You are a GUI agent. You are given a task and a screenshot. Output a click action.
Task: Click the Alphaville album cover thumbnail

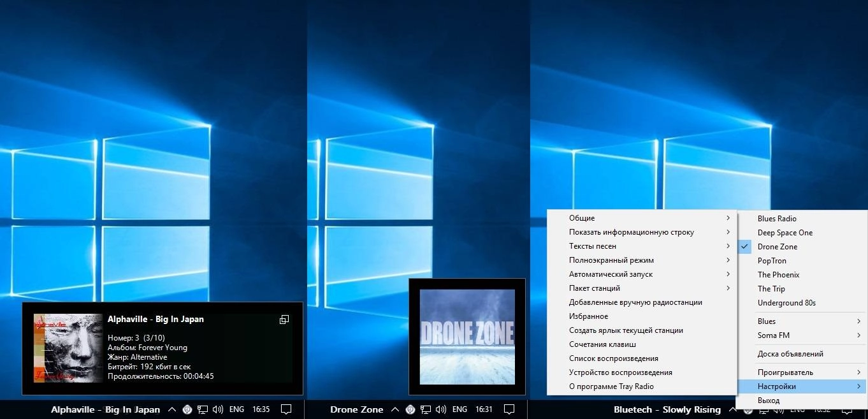(x=68, y=348)
